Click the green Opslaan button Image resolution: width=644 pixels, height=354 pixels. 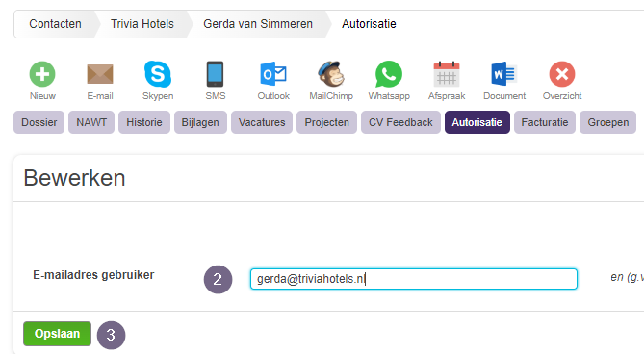(x=57, y=334)
